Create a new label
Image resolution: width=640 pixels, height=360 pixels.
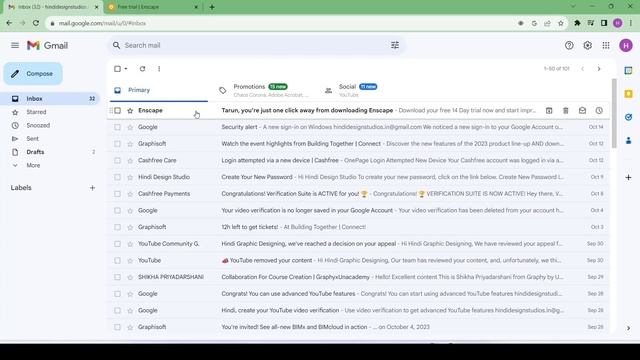point(92,188)
